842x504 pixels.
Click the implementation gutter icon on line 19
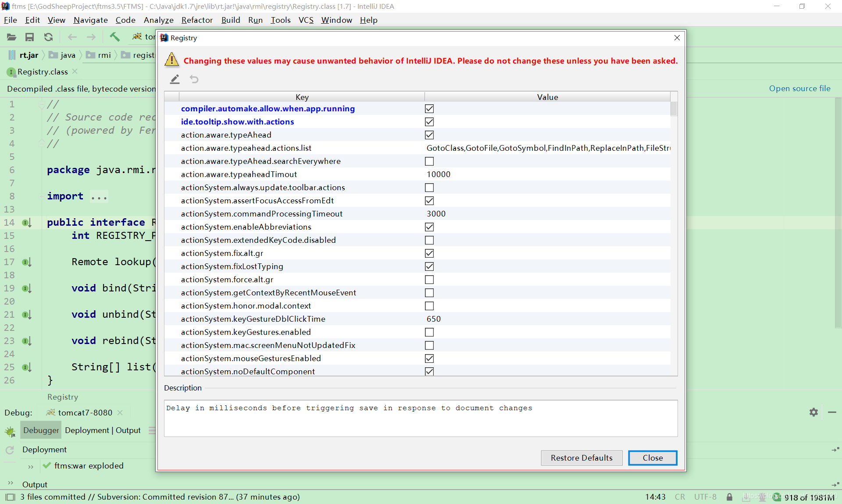tap(27, 288)
